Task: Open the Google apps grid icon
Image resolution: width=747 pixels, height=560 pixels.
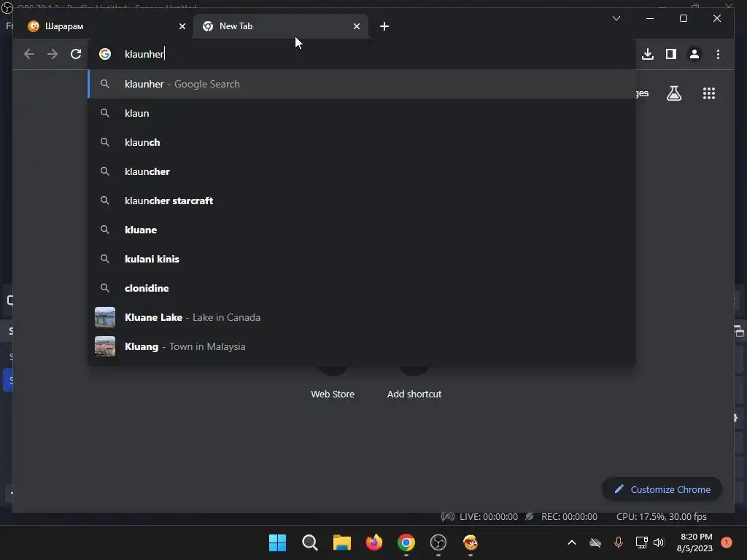Action: 709,93
